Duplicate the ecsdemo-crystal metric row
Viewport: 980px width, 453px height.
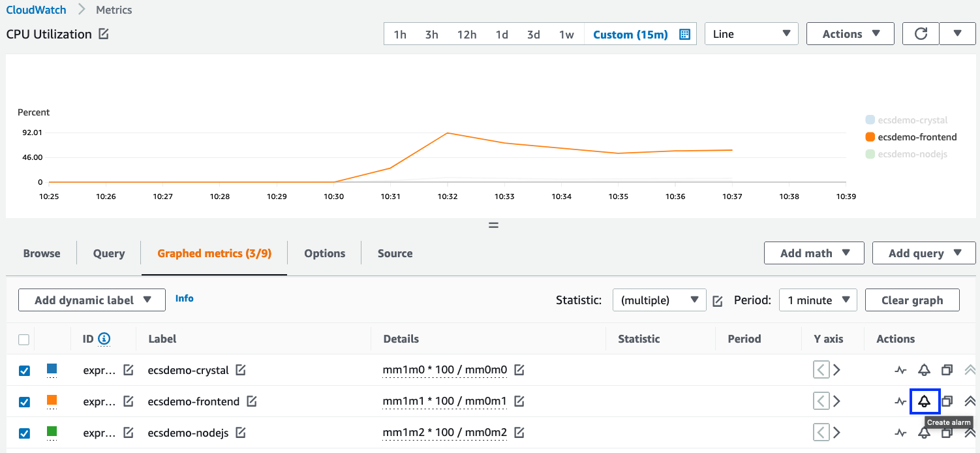[947, 369]
